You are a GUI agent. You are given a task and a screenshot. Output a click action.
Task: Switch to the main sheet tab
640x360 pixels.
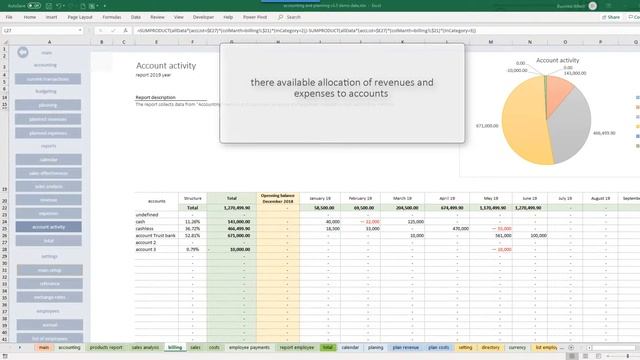pyautogui.click(x=44, y=347)
